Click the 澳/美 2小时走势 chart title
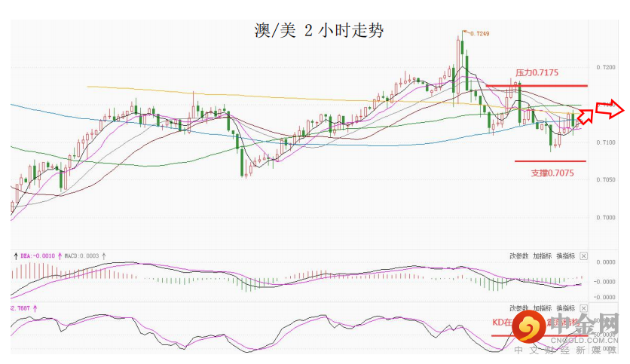This screenshot has width=630, height=364. [319, 31]
